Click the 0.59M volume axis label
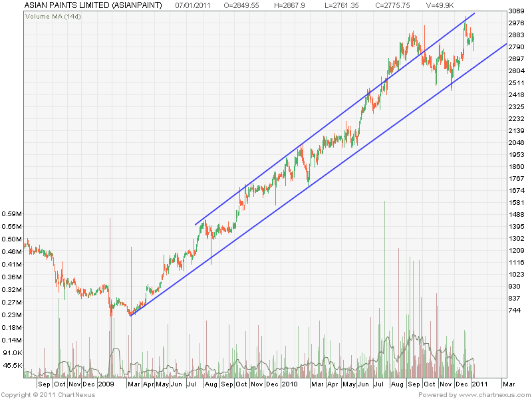 click(x=12, y=214)
